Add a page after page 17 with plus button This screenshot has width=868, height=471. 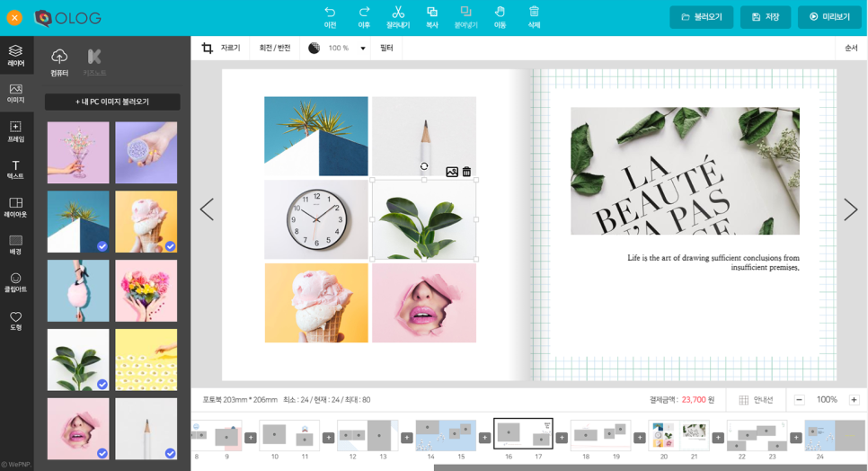pos(562,438)
